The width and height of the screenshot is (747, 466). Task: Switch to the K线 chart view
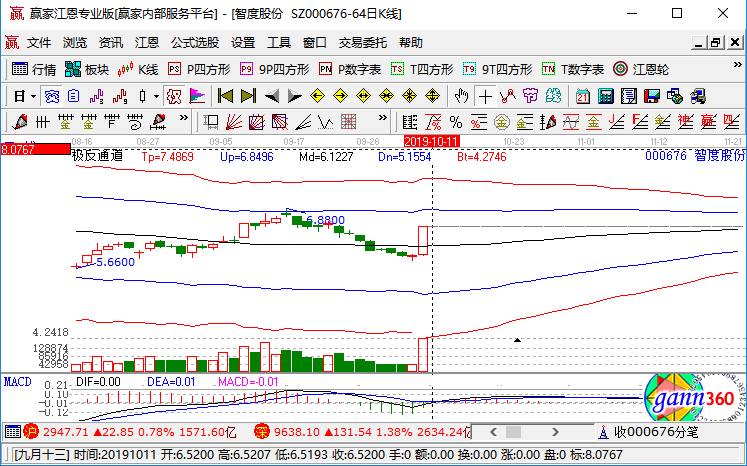pos(138,70)
